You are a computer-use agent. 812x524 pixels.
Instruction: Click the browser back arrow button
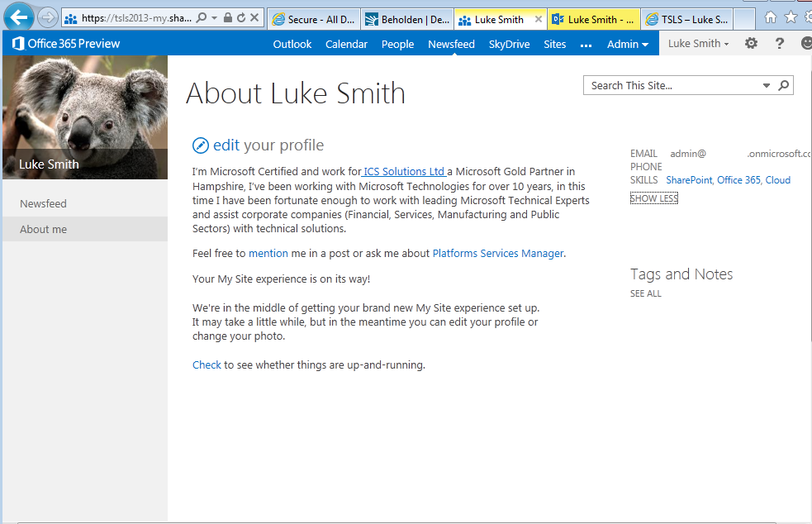(x=18, y=17)
